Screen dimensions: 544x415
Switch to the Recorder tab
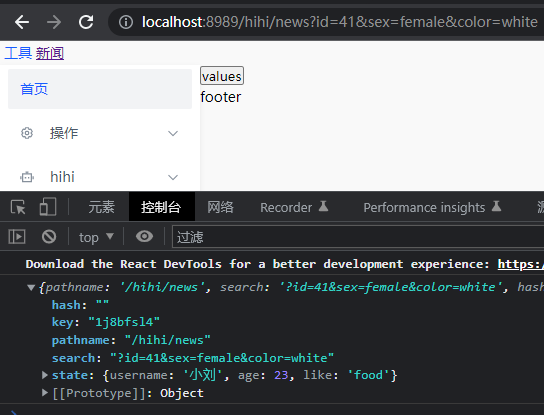[294, 207]
